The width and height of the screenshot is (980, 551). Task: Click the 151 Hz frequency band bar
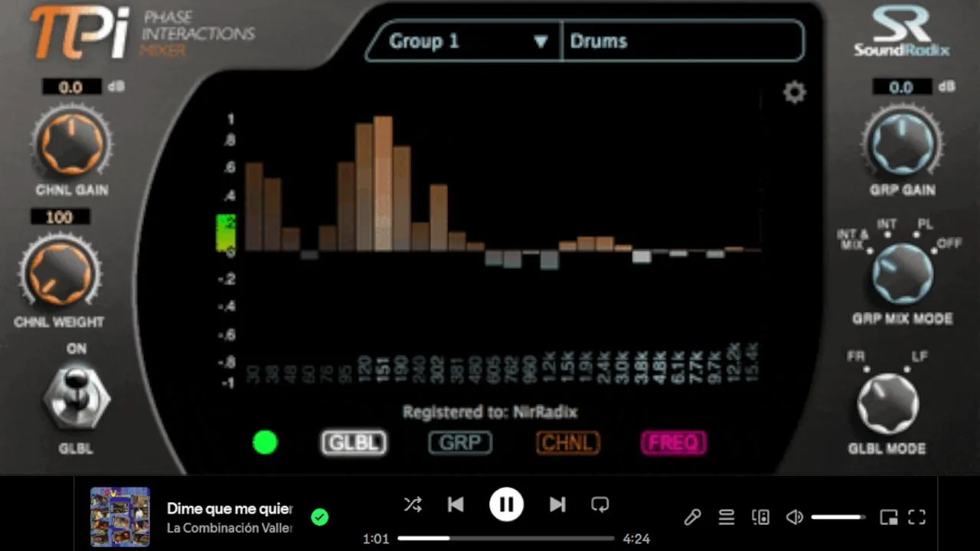click(x=384, y=184)
